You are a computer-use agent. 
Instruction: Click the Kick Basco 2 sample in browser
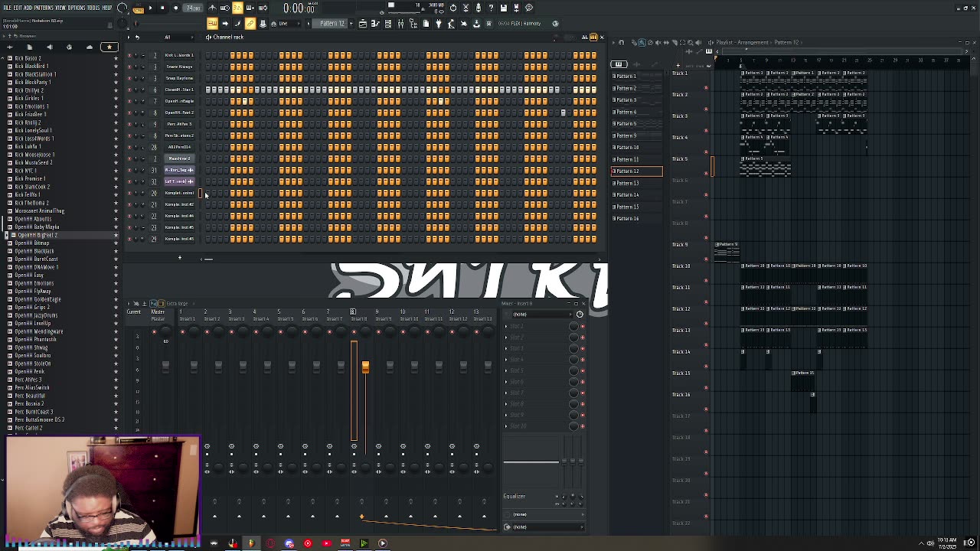point(28,58)
